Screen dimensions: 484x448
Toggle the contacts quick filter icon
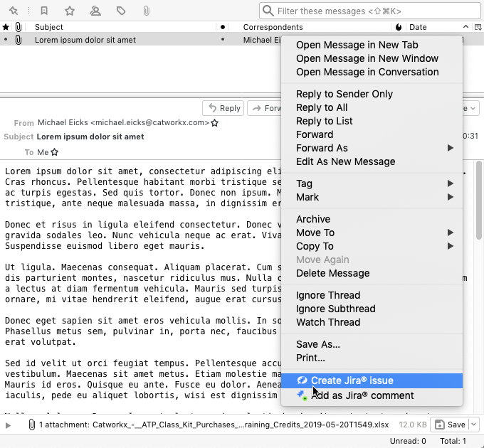tap(95, 11)
